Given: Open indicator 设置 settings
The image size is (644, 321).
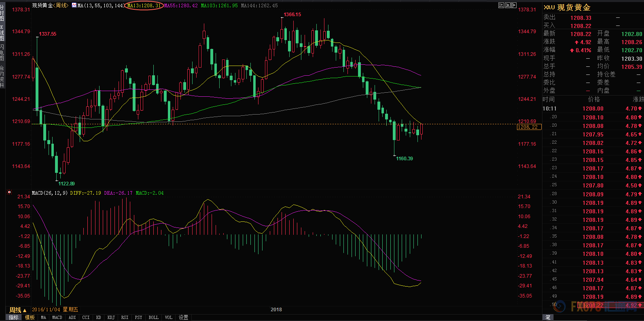Looking at the screenshot, I should tap(184, 318).
